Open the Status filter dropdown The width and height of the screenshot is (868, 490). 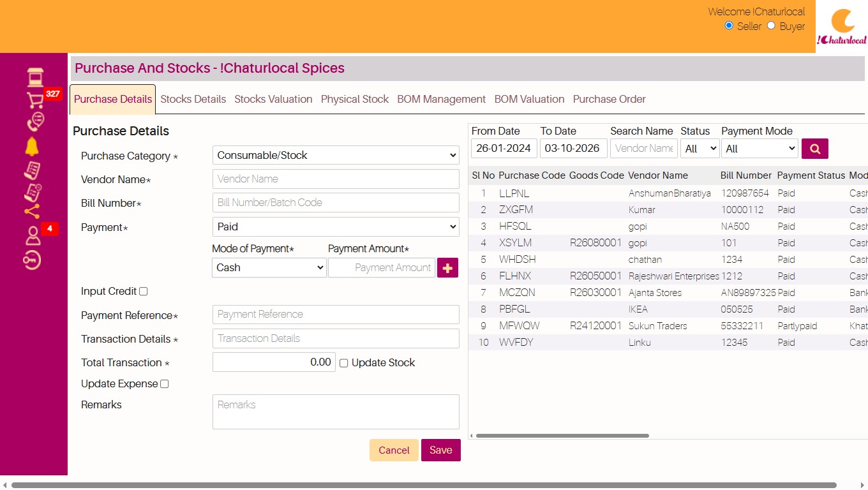[x=700, y=149]
